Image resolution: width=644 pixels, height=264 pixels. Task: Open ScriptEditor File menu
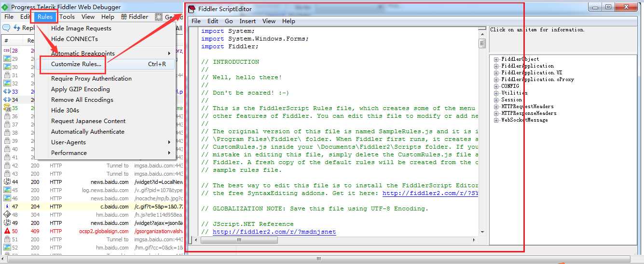[x=196, y=21]
